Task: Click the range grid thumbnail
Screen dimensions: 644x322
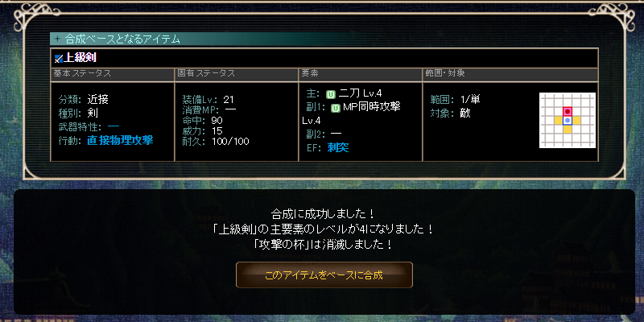Action: point(568,120)
